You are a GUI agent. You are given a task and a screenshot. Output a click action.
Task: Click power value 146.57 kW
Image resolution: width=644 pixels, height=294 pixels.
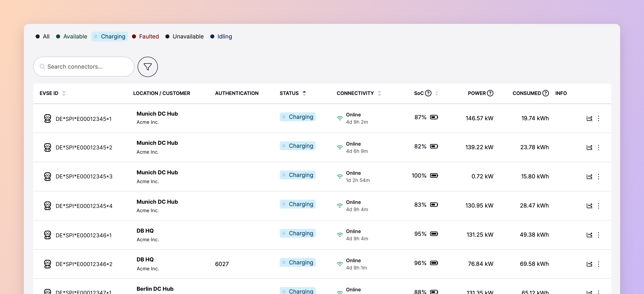pos(479,118)
